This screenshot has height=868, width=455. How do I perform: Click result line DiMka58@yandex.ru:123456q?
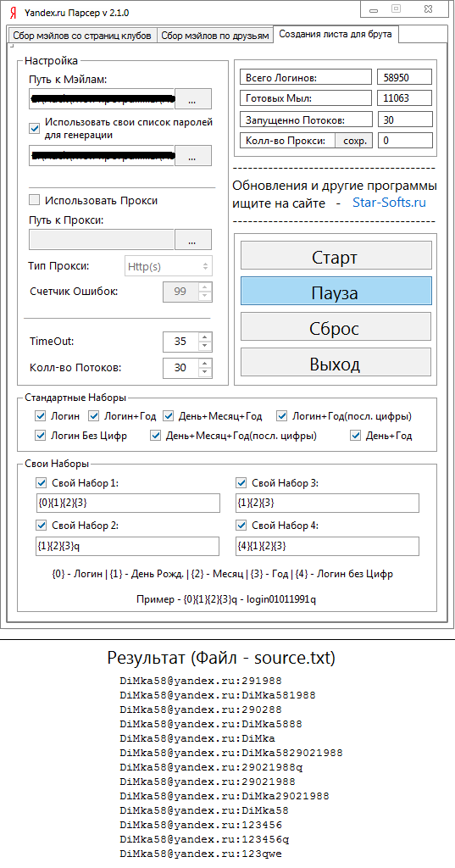point(203,840)
